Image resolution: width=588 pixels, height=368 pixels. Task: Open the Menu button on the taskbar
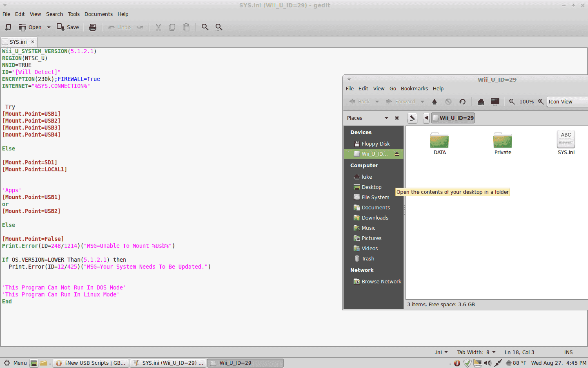pos(15,363)
